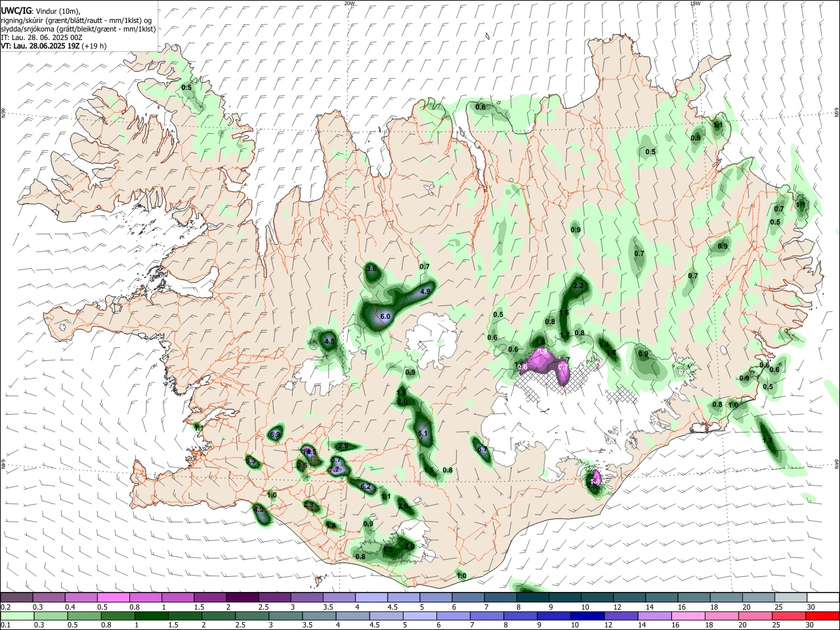Click the 5.3 precipitation value label
Image resolution: width=840 pixels, height=630 pixels.
pyautogui.click(x=252, y=462)
